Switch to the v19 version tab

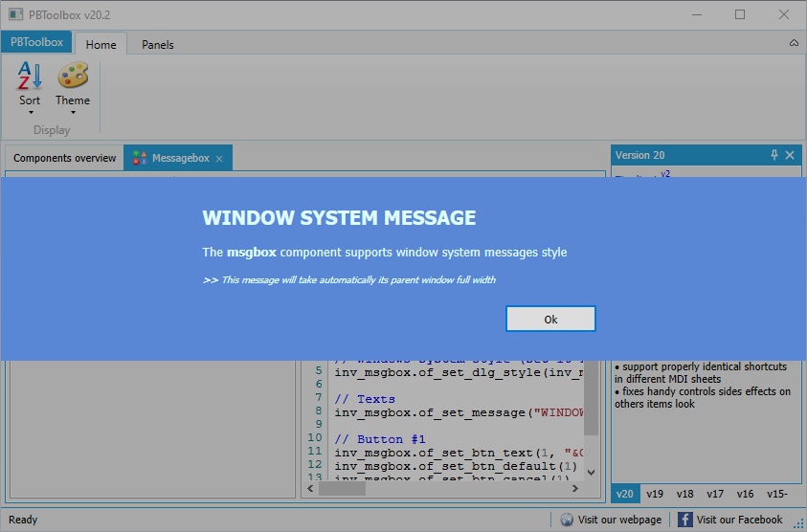655,494
